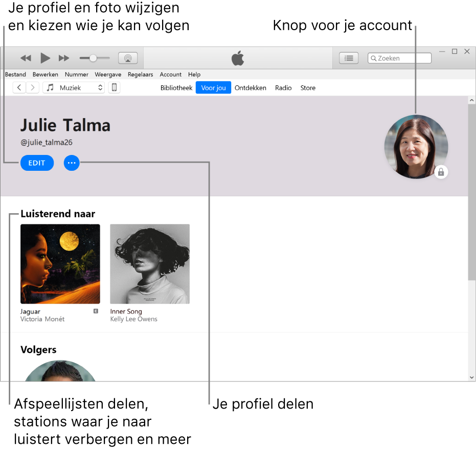Go back with the left chevron button
The image size is (476, 450).
[19, 88]
